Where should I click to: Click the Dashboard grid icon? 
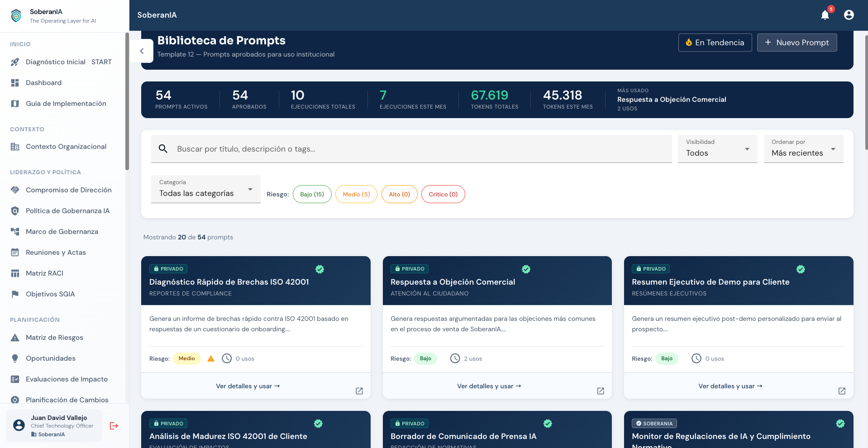(15, 83)
